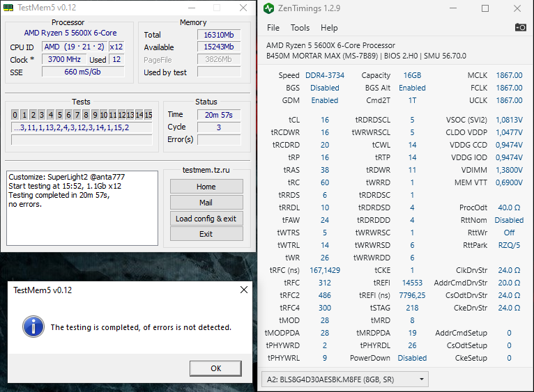This screenshot has width=534, height=392.
Task: Click the FCLK 1867.00 value
Action: click(509, 88)
